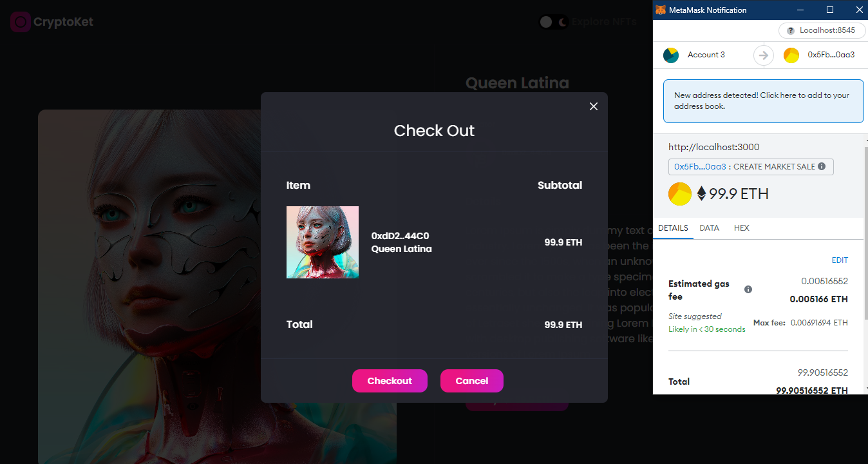Screen dimensions: 868x464
Task: Toggle the dark mode theme switch
Action: 554,22
